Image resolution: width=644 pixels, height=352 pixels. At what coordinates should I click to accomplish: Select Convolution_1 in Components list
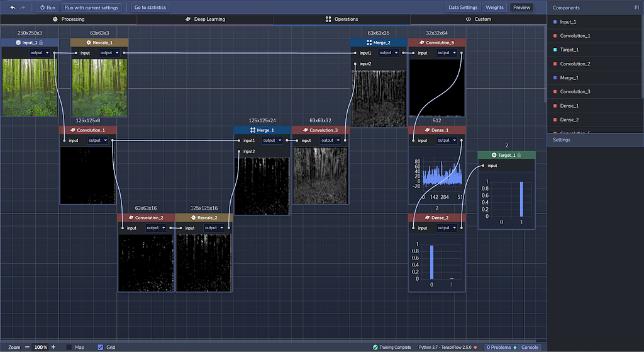595,36
